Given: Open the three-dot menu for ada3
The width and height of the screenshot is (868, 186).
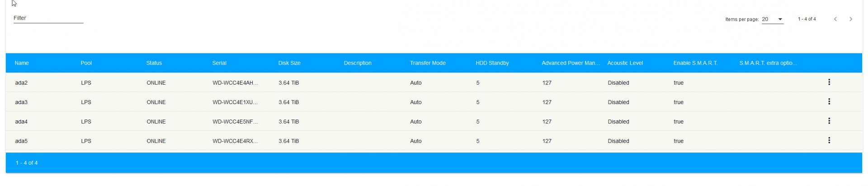Looking at the screenshot, I should click(x=829, y=102).
